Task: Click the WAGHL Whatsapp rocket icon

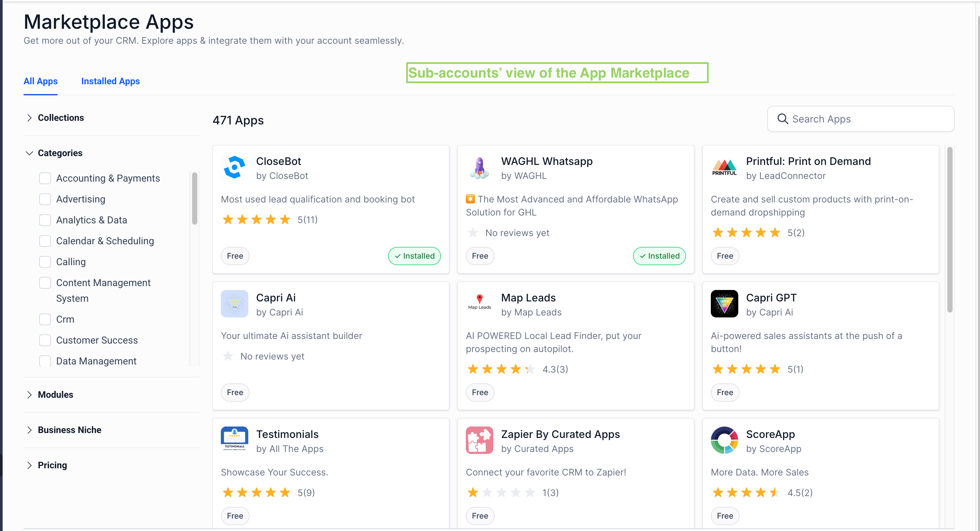Action: [479, 167]
